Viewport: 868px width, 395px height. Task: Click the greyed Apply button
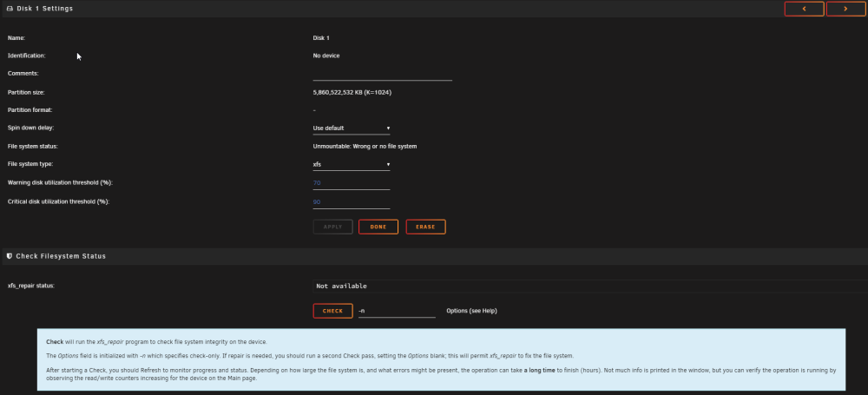click(332, 227)
